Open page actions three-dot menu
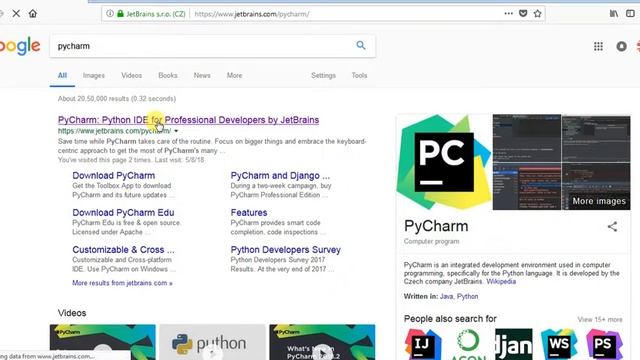 pyautogui.click(x=509, y=13)
